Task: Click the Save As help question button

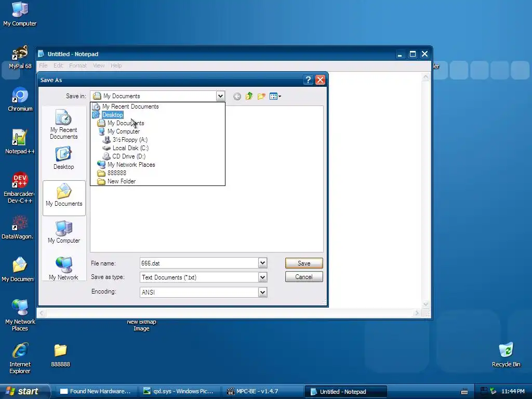Action: coord(308,79)
